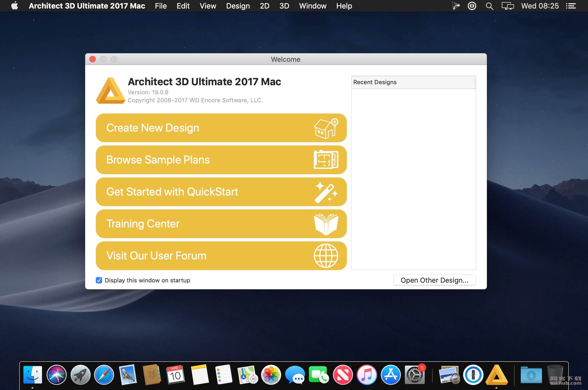
Task: Click the house-plus icon on Create New Design
Action: (326, 128)
